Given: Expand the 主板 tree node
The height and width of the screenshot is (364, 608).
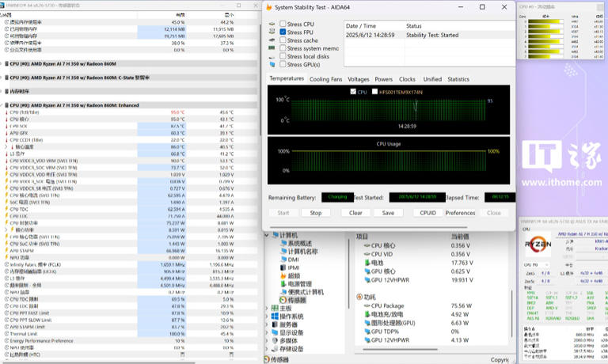Looking at the screenshot, I should [x=268, y=308].
